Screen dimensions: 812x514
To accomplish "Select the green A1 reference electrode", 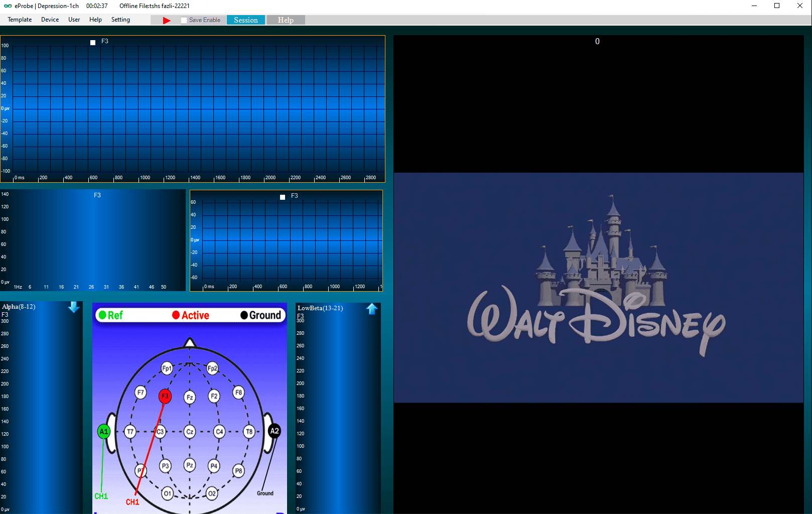I will pyautogui.click(x=104, y=431).
